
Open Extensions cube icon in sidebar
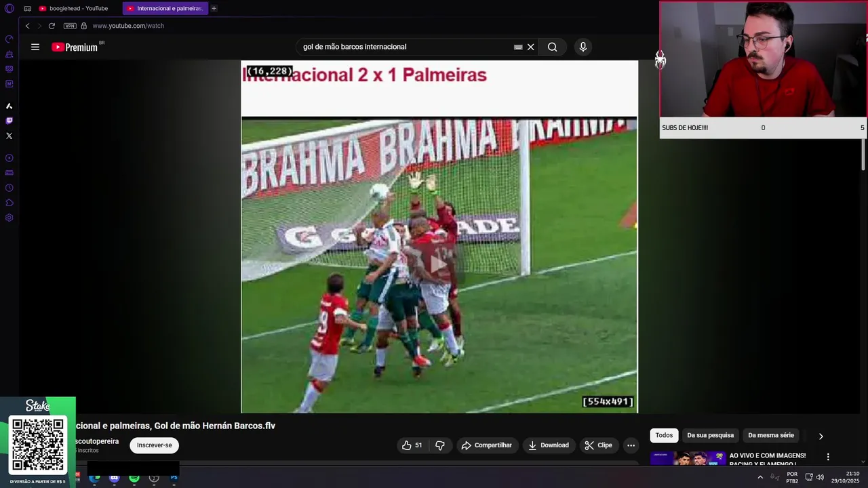(x=9, y=203)
